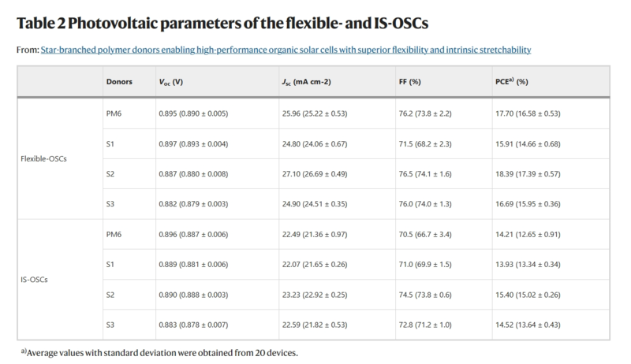The width and height of the screenshot is (631, 364).
Task: Click the S2 donor cell under IS-OSCs
Action: [110, 294]
